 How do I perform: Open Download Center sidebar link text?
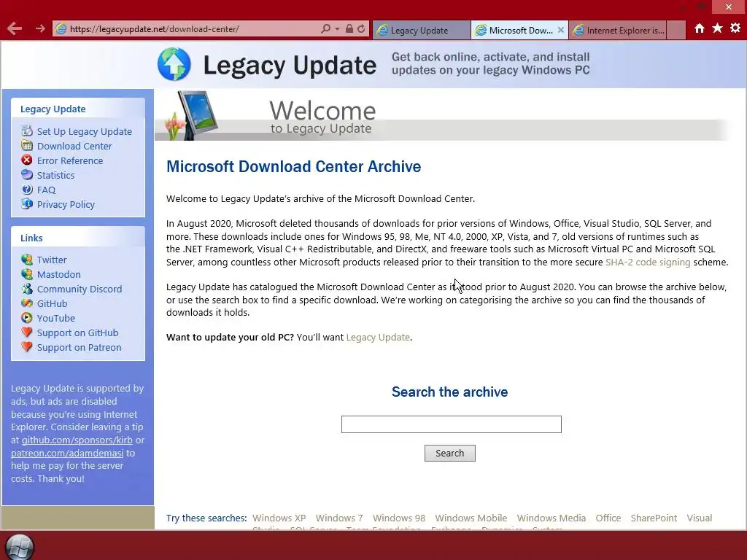(74, 146)
